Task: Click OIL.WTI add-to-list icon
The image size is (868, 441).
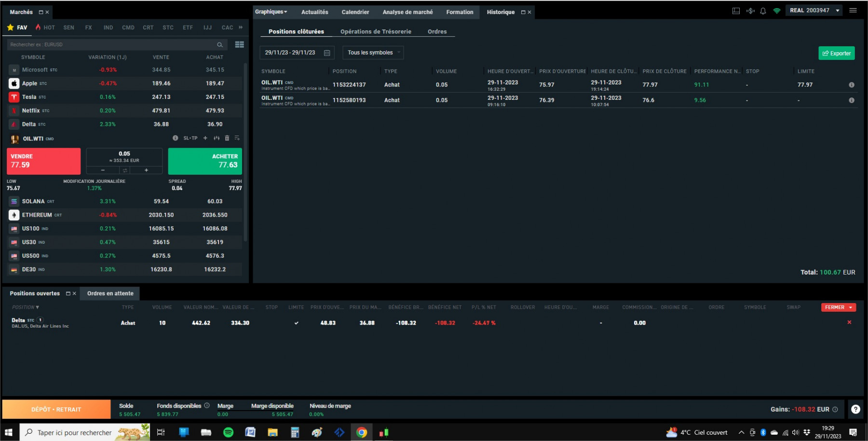Action: (x=237, y=138)
